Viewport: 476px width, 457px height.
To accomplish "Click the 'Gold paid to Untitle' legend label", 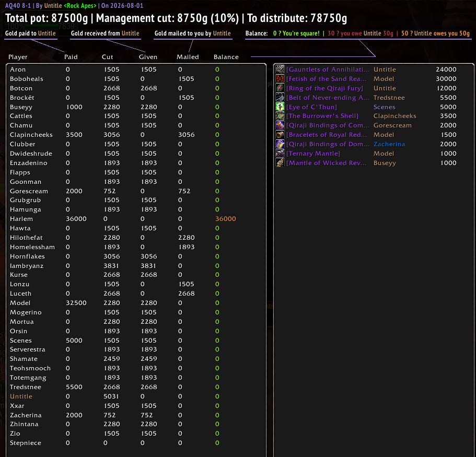I will [30, 33].
